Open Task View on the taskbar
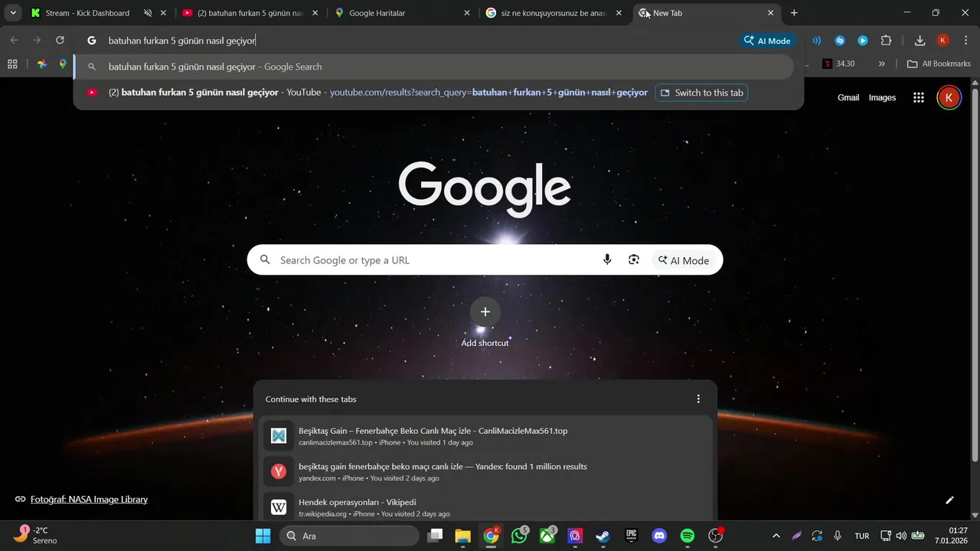Viewport: 980px width, 551px height. coord(436,536)
